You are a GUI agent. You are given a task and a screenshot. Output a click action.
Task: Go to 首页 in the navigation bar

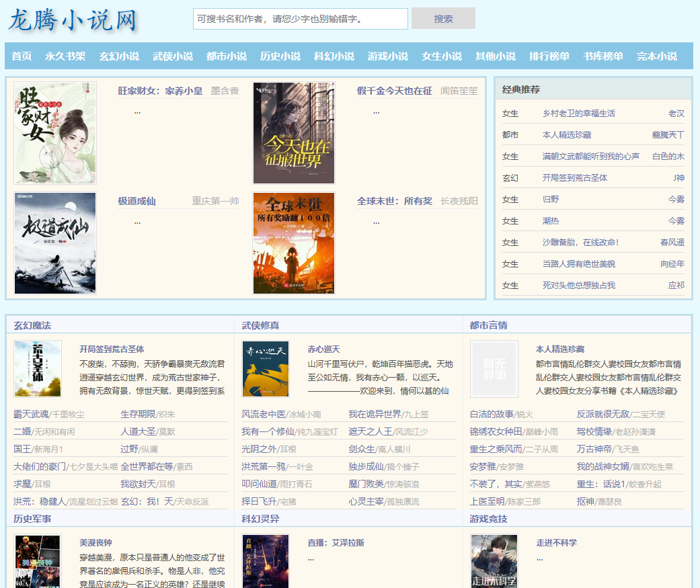22,56
